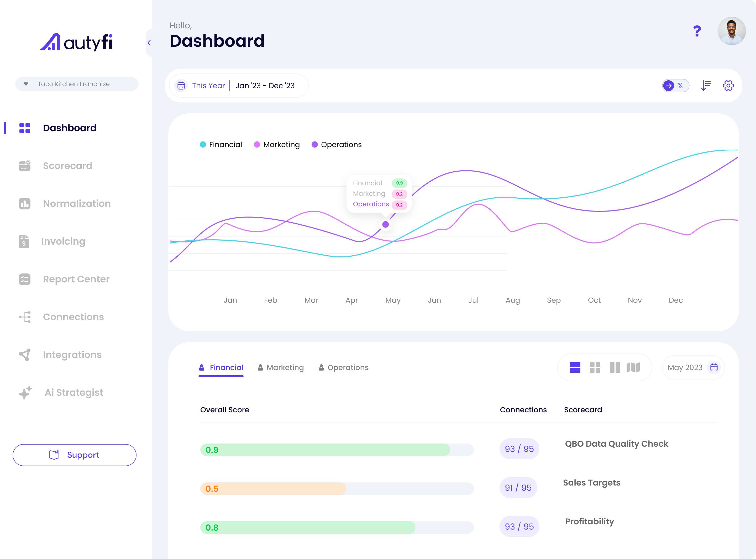Click the calendar icon beside This Year
This screenshot has width=756, height=559.
[181, 86]
